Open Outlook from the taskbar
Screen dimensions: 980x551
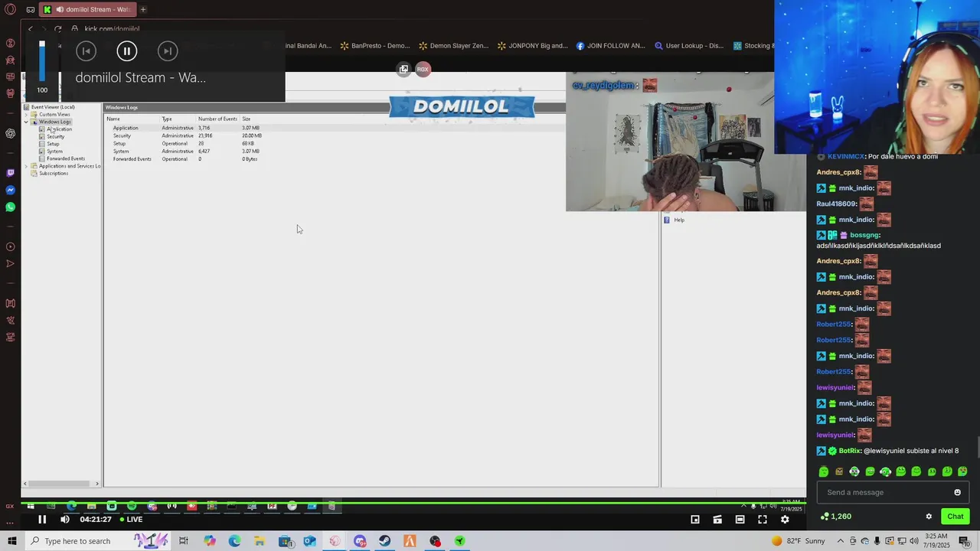[309, 541]
